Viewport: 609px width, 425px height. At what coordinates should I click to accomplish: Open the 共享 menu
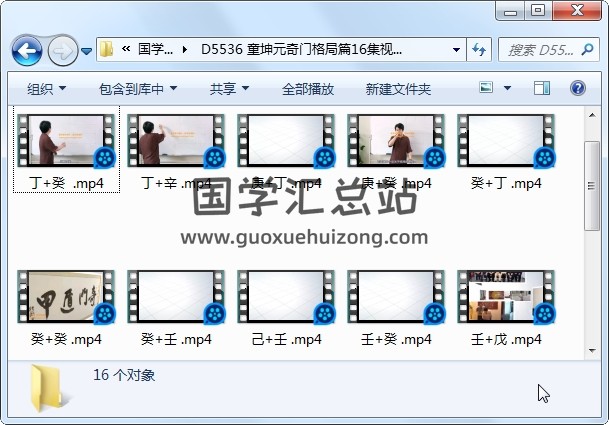pyautogui.click(x=229, y=89)
